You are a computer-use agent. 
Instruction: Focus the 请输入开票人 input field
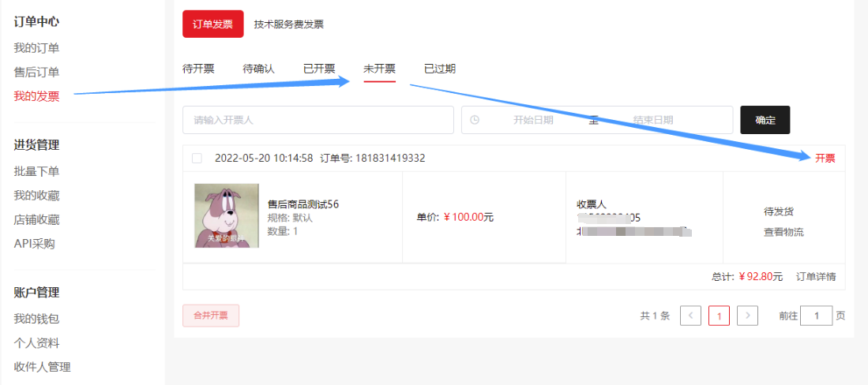click(318, 120)
